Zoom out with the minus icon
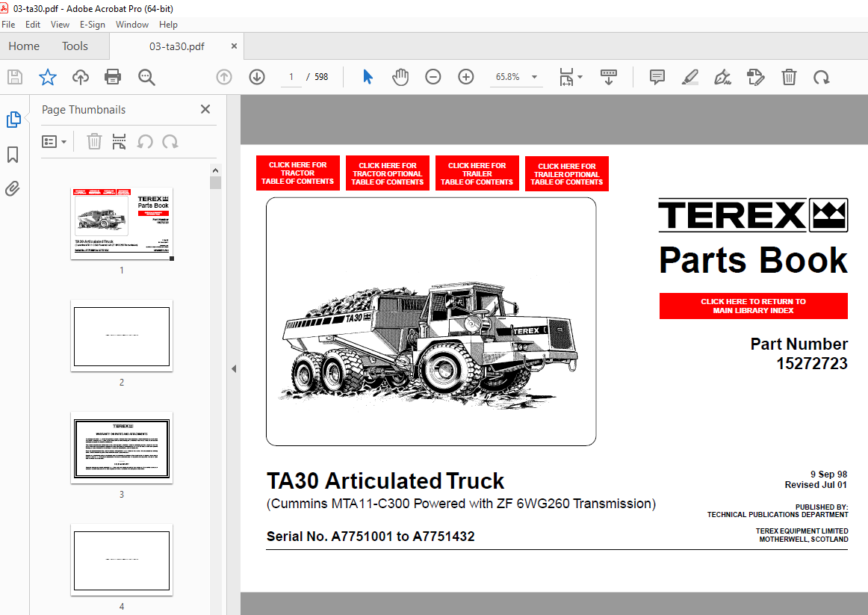The image size is (868, 615). click(433, 77)
